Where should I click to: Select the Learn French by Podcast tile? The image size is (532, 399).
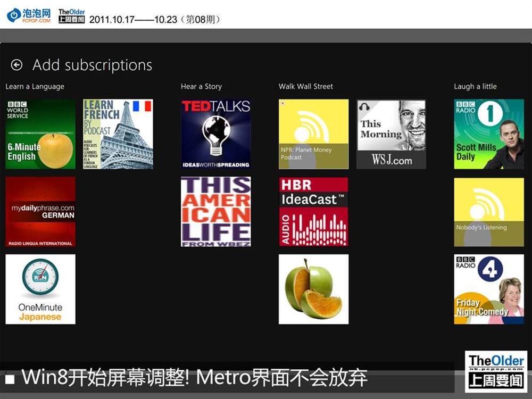click(118, 134)
